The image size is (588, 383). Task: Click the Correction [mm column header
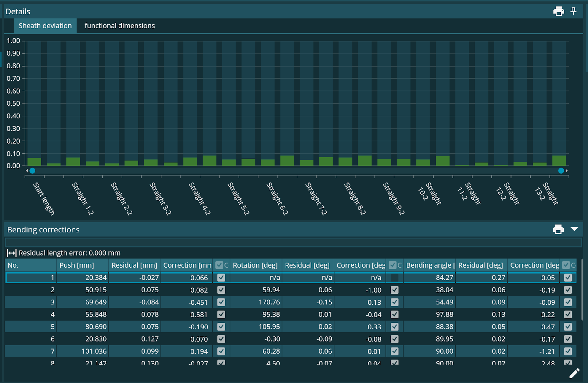(187, 265)
